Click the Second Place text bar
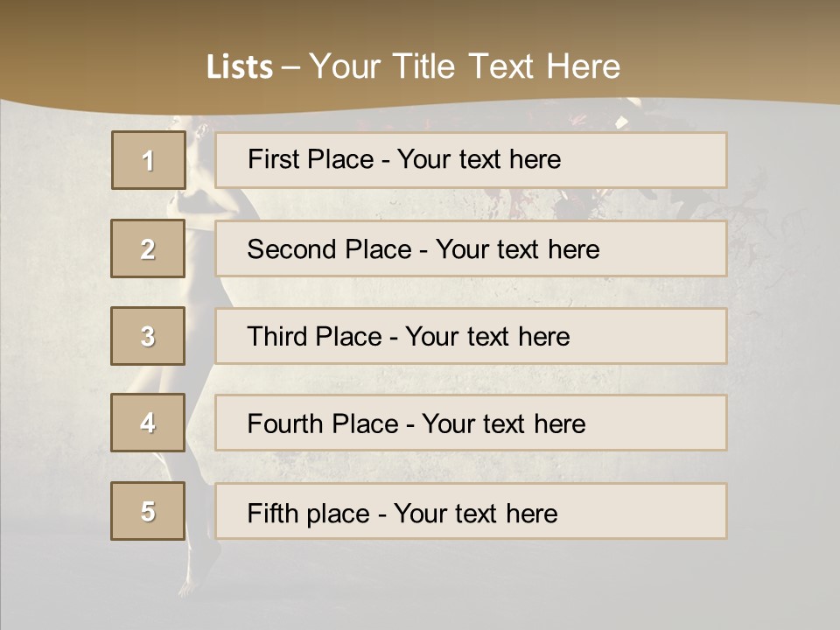Screen dimensions: 840x630 tap(471, 248)
